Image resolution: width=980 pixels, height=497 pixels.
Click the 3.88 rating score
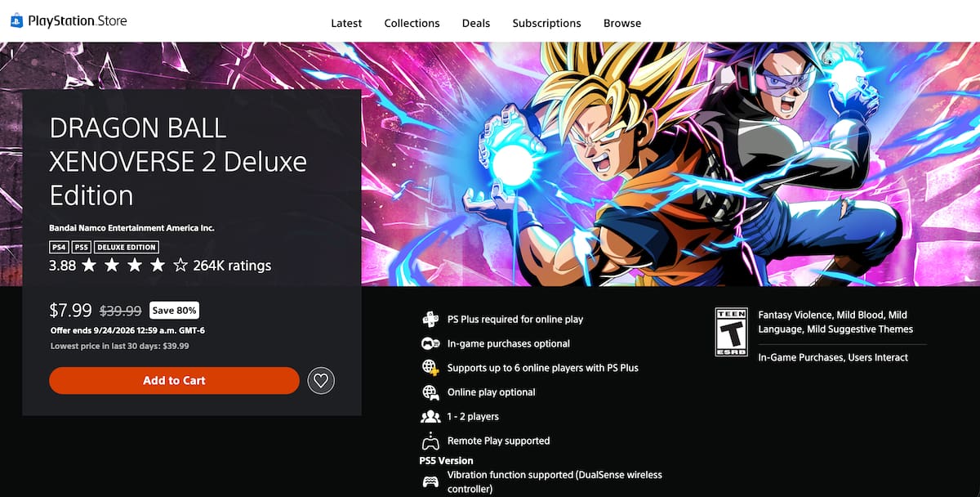(x=62, y=266)
